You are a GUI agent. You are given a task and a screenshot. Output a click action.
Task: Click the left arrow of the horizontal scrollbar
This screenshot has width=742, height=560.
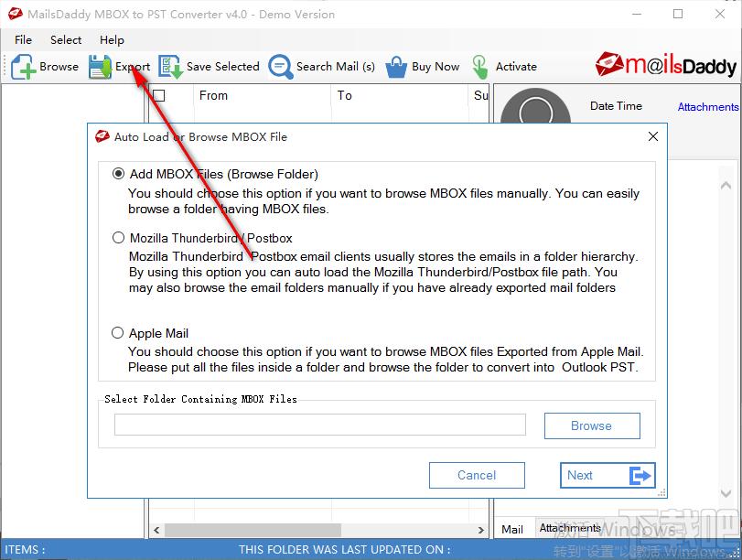click(x=156, y=530)
